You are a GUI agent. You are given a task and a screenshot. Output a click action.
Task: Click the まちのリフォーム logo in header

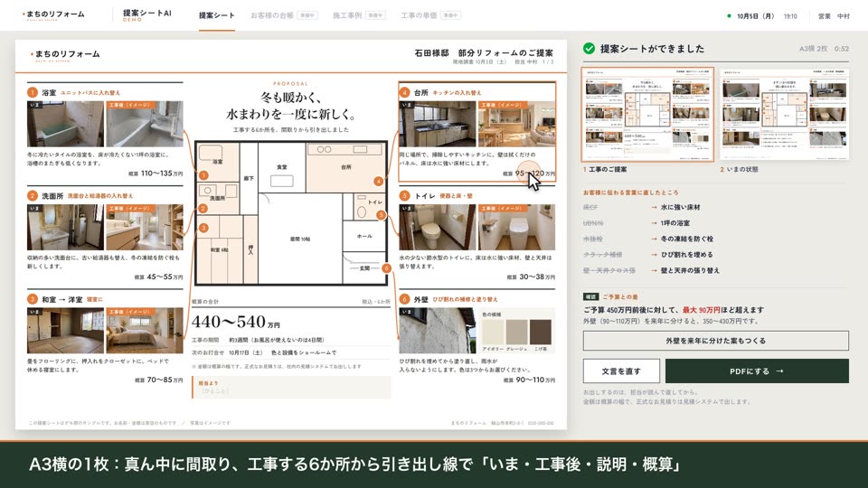click(53, 15)
